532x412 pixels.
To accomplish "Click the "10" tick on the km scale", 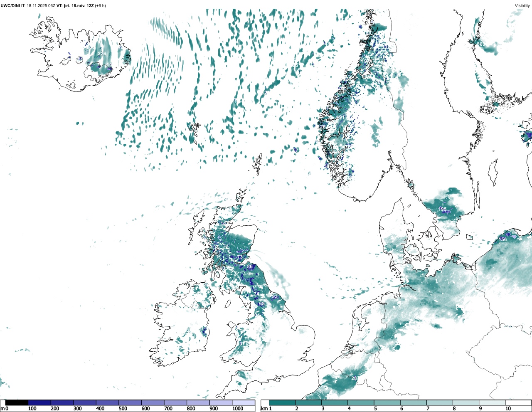I will [508, 409].
